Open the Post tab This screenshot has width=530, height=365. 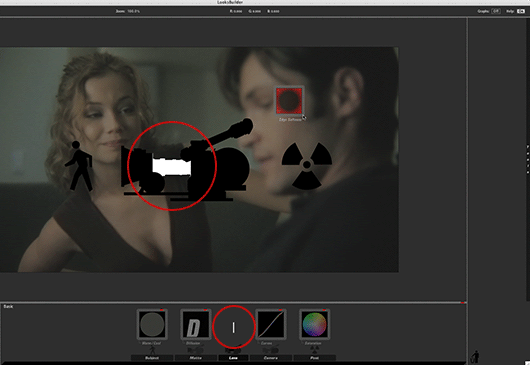(x=315, y=358)
